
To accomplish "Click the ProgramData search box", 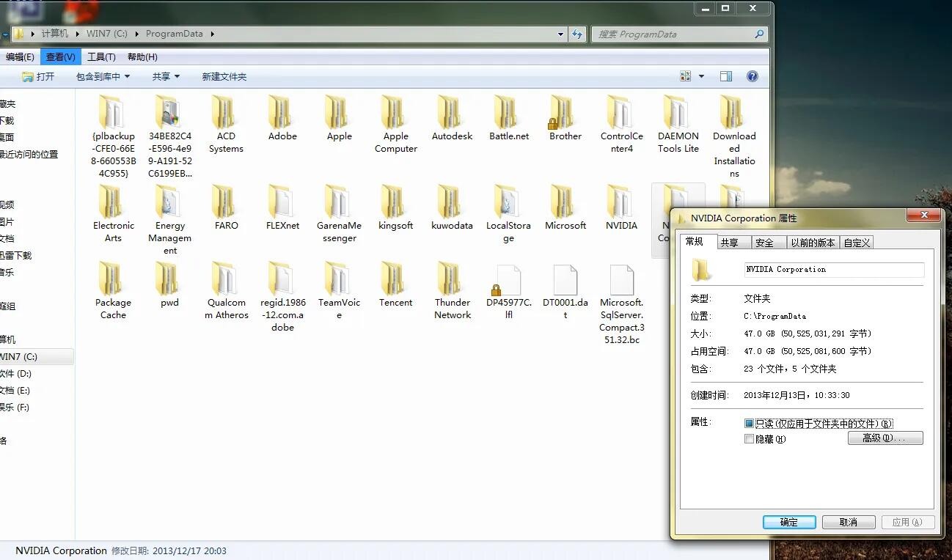I will 679,34.
